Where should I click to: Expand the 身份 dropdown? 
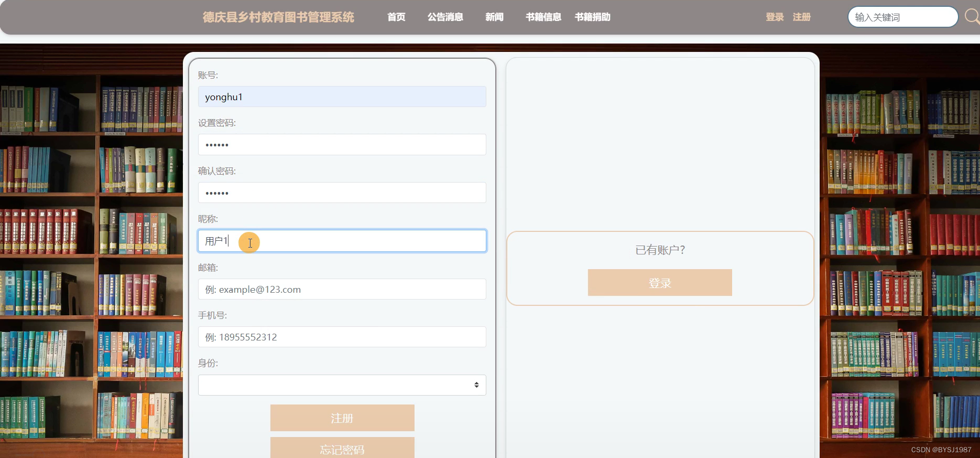(342, 385)
